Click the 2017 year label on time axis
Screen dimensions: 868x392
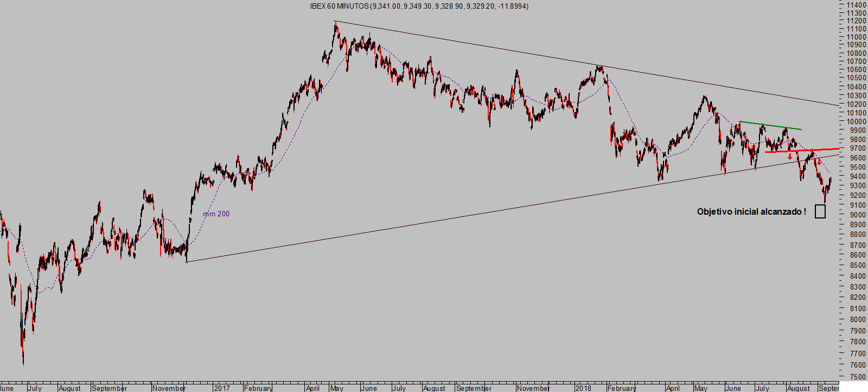[221, 388]
